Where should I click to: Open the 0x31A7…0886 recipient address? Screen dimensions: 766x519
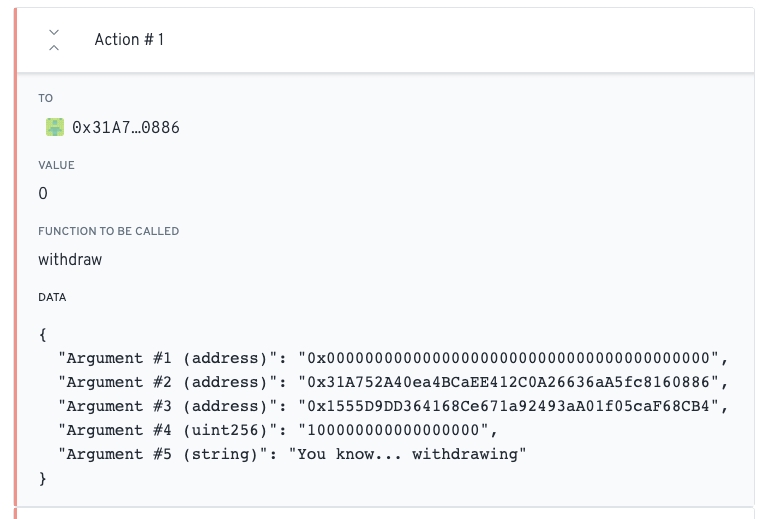click(x=126, y=128)
